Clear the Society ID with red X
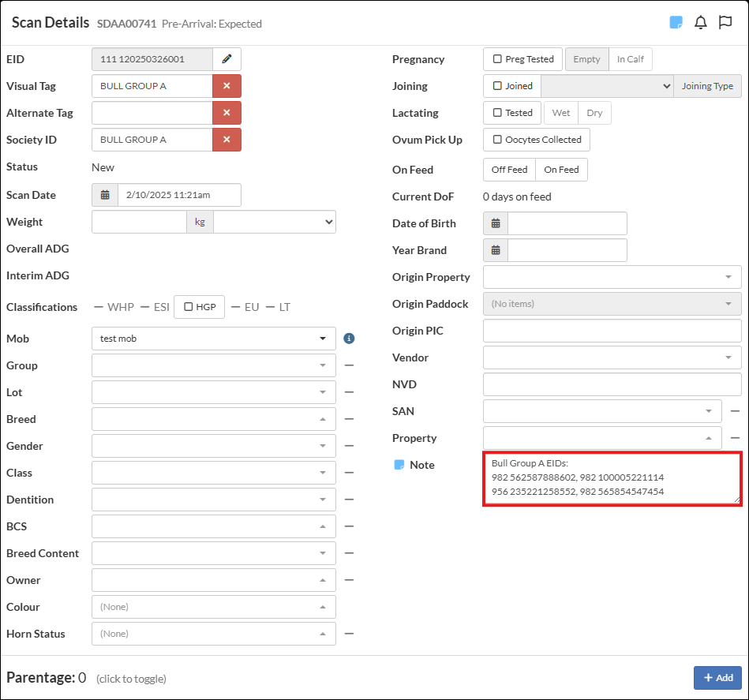The width and height of the screenshot is (749, 700). pyautogui.click(x=227, y=140)
